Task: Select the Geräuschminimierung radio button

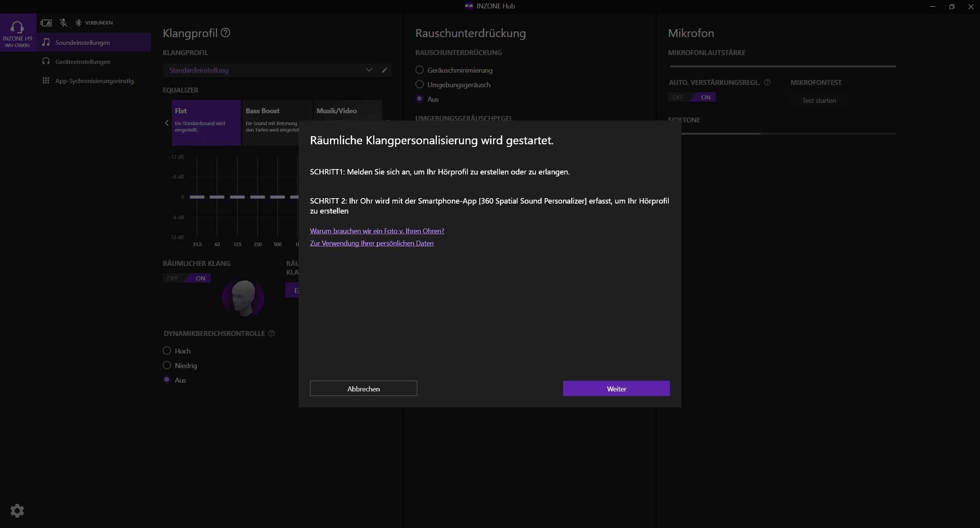Action: (x=420, y=70)
